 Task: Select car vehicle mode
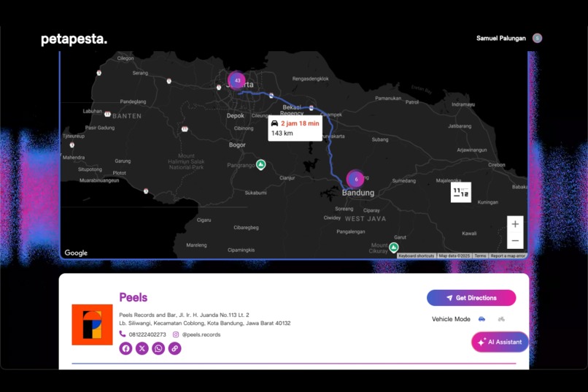click(482, 319)
